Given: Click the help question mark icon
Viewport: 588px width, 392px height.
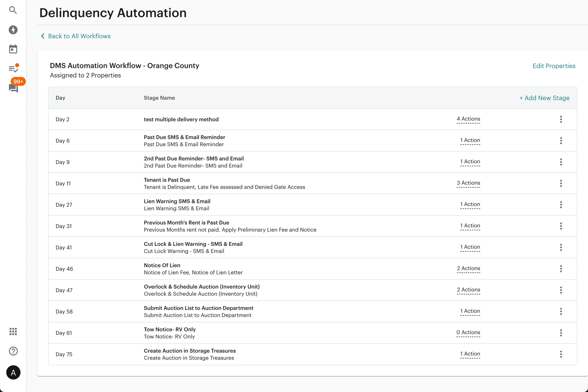Looking at the screenshot, I should [x=13, y=351].
